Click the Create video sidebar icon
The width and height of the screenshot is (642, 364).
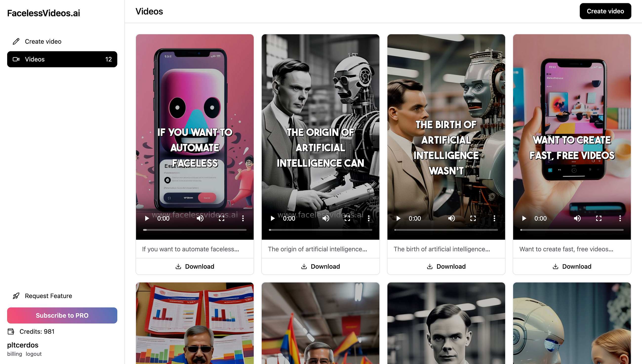[16, 41]
